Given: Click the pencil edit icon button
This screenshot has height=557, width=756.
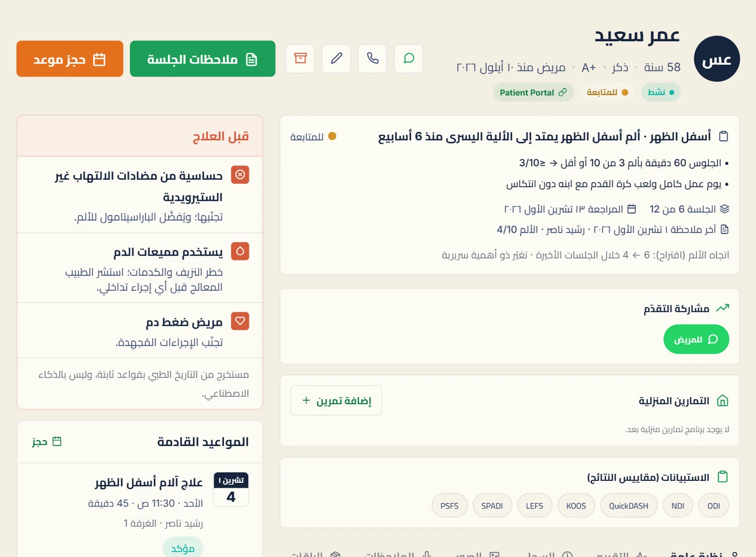Looking at the screenshot, I should (336, 59).
